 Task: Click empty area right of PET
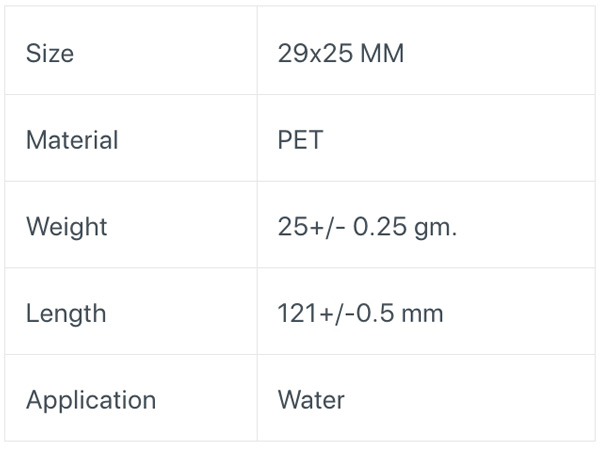[x=459, y=140]
